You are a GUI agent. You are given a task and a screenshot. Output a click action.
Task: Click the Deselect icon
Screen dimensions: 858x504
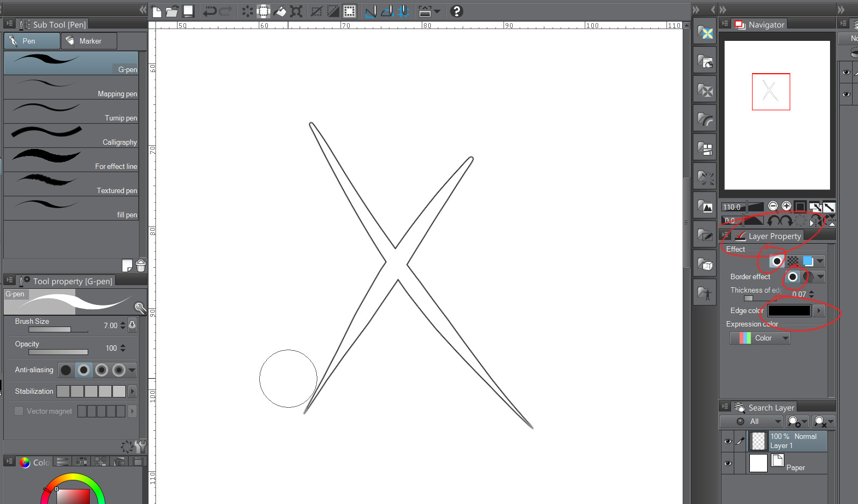pos(317,11)
